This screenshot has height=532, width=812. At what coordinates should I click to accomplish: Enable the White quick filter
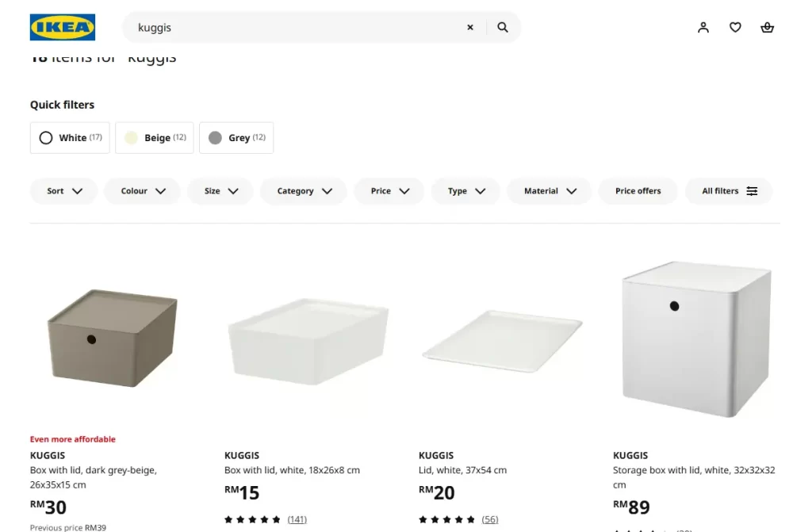pyautogui.click(x=69, y=137)
